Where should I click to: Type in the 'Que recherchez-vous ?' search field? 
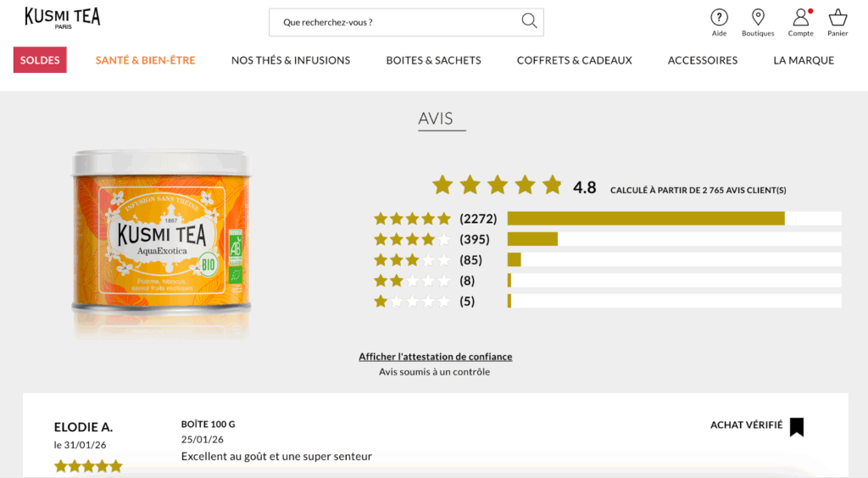coord(394,22)
